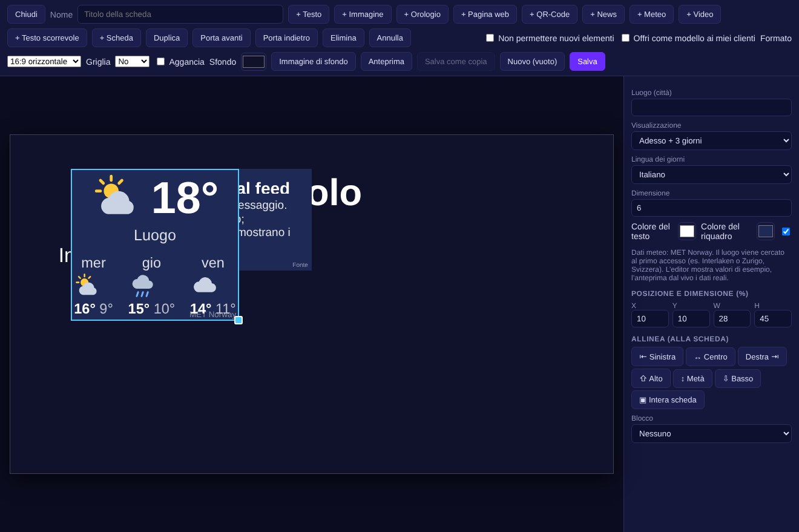Click the 18° temperature text
The height and width of the screenshot is (532, 799).
tap(185, 198)
